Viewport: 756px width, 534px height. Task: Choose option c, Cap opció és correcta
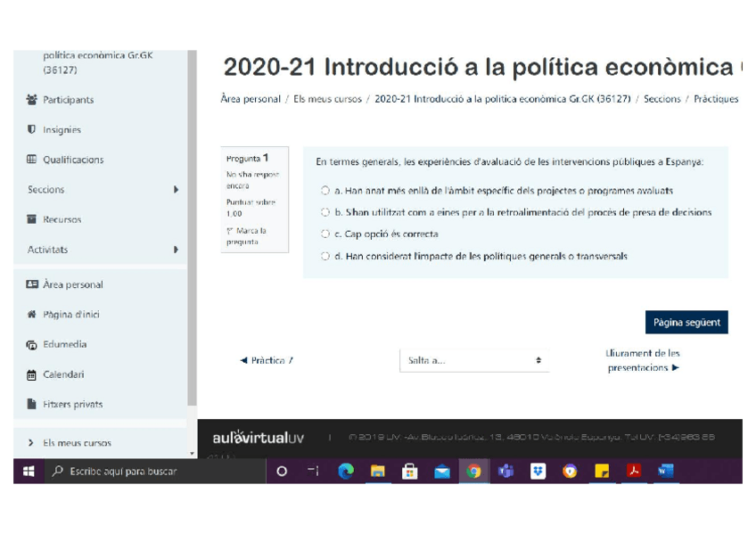pyautogui.click(x=325, y=234)
